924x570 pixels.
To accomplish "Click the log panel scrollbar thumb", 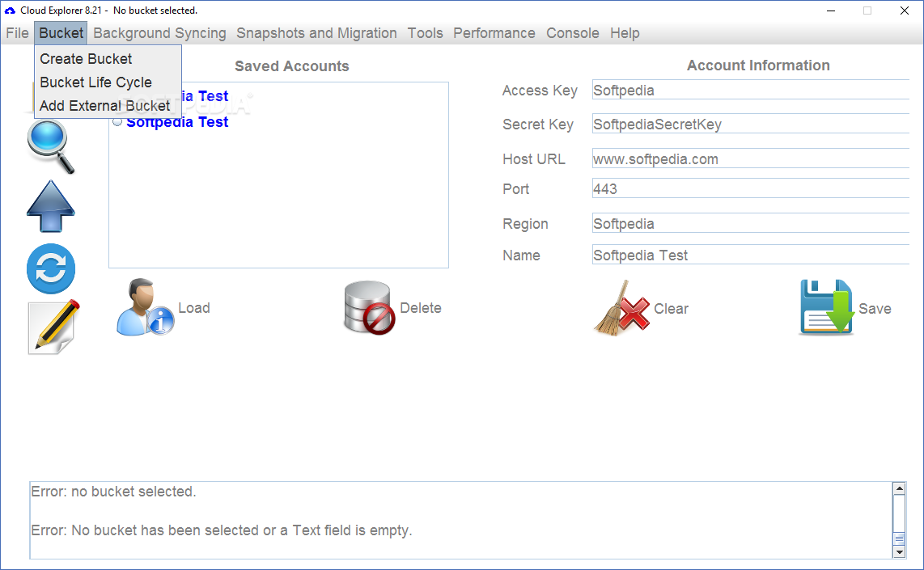I will click(x=899, y=538).
